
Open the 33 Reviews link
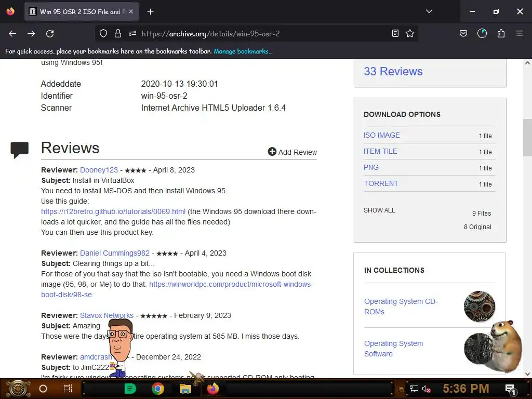click(x=393, y=72)
